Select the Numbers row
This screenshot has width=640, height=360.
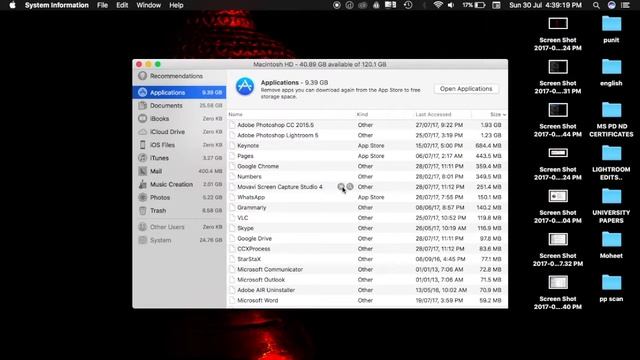(x=367, y=176)
